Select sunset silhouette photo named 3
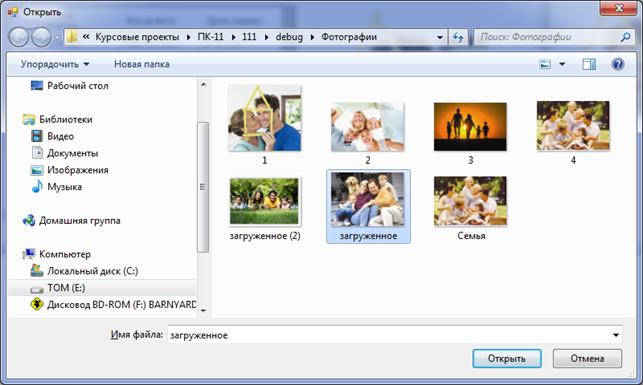 pyautogui.click(x=470, y=127)
